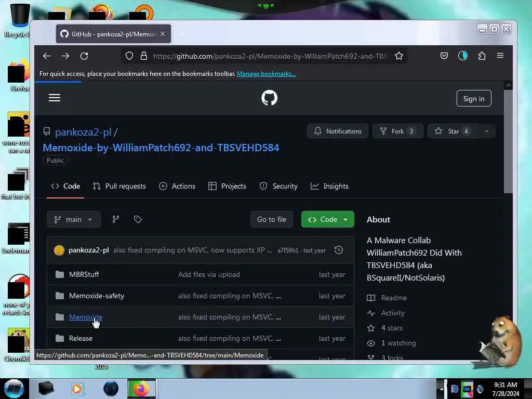Open the Windows Start orb
The width and height of the screenshot is (532, 399).
tap(14, 389)
